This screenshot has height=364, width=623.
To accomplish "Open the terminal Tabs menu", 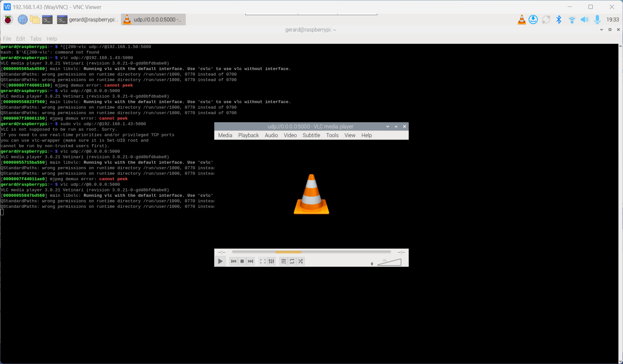I will pos(36,38).
